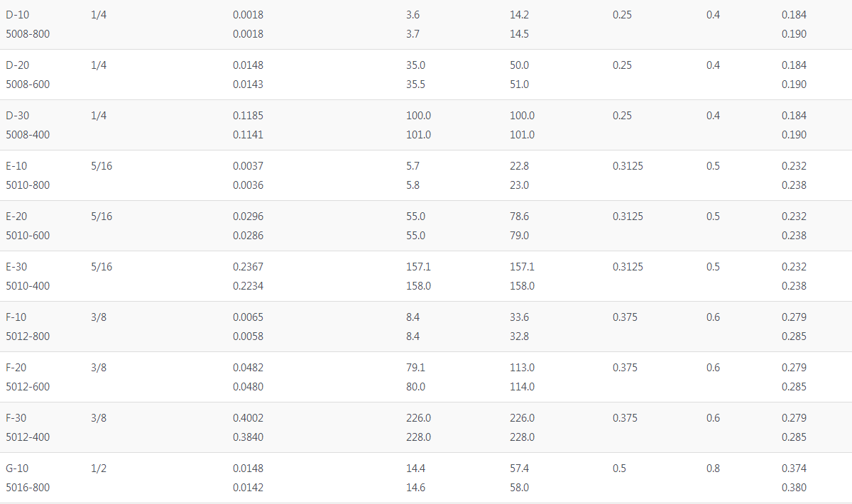Image resolution: width=852 pixels, height=504 pixels.
Task: Select part number 5008-600
Action: click(x=28, y=84)
